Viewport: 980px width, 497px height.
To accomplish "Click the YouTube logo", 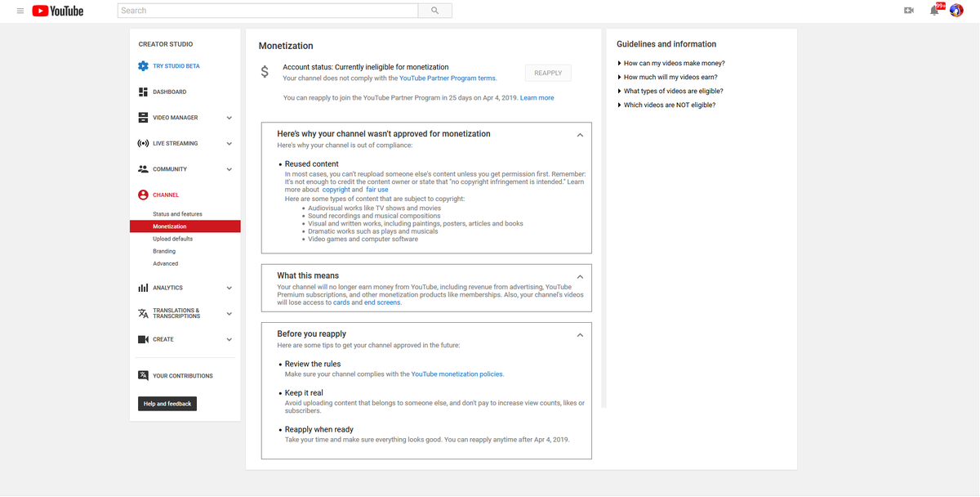I will tap(58, 11).
